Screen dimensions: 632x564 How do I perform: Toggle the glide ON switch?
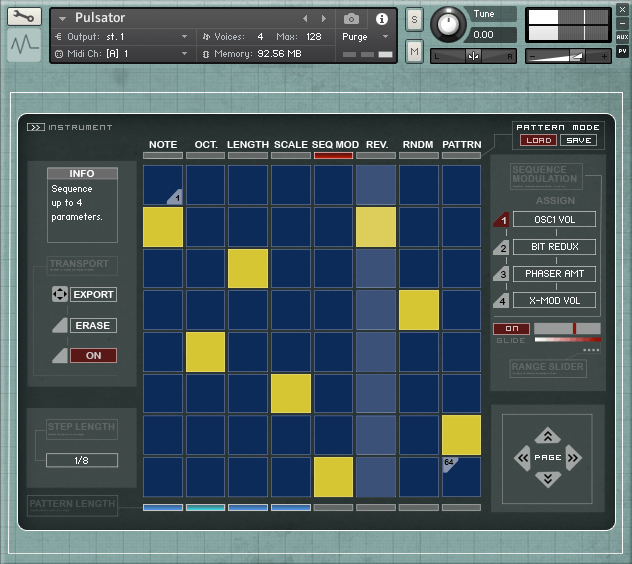[x=511, y=328]
